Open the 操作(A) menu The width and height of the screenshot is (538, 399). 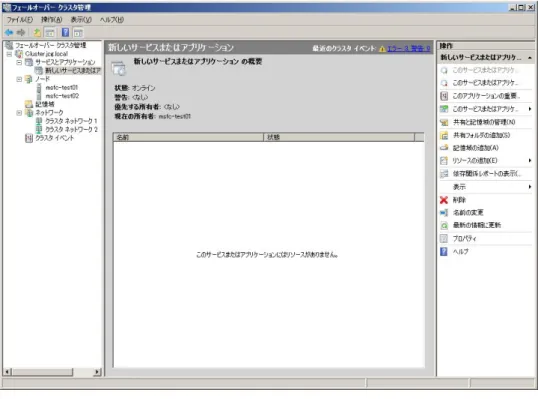point(51,20)
